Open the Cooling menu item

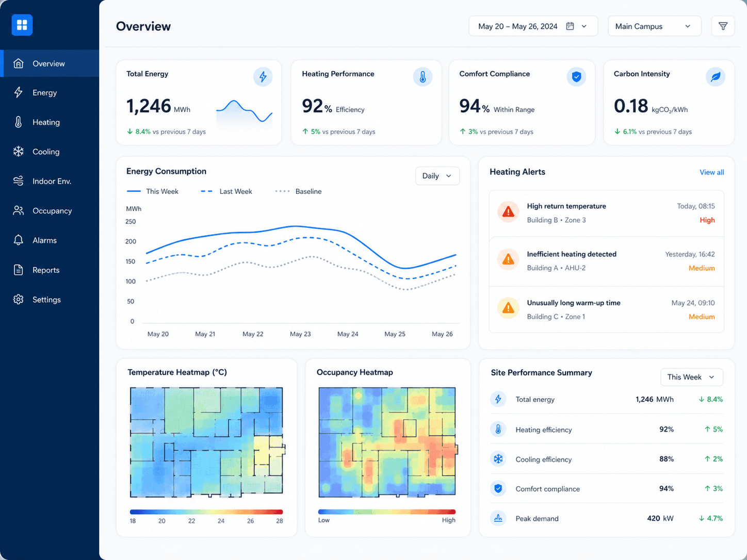[x=50, y=152]
